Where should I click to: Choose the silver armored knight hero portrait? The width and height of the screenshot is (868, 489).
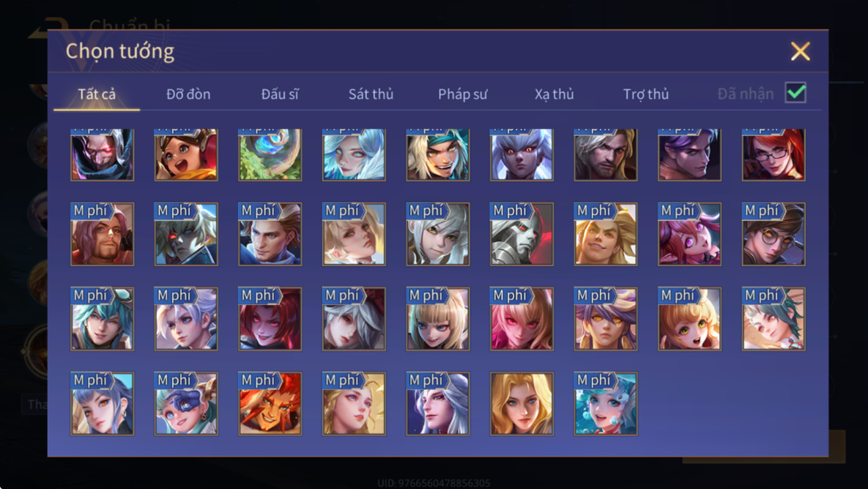522,234
